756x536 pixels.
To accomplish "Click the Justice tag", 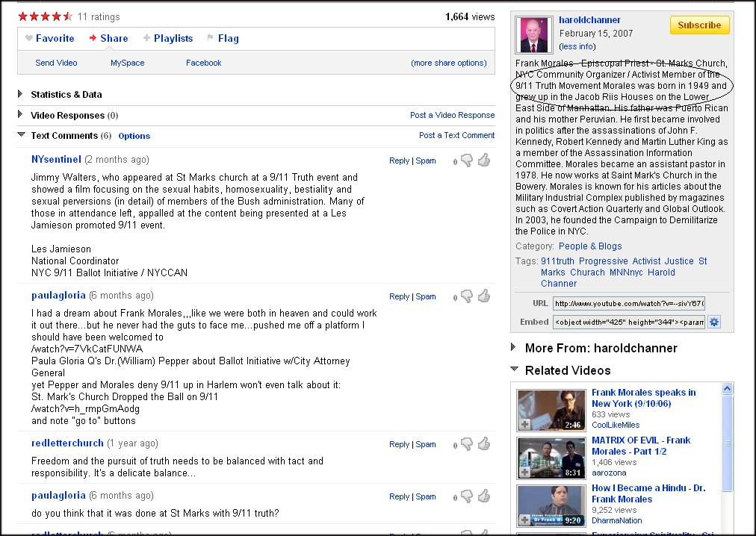I will 679,261.
